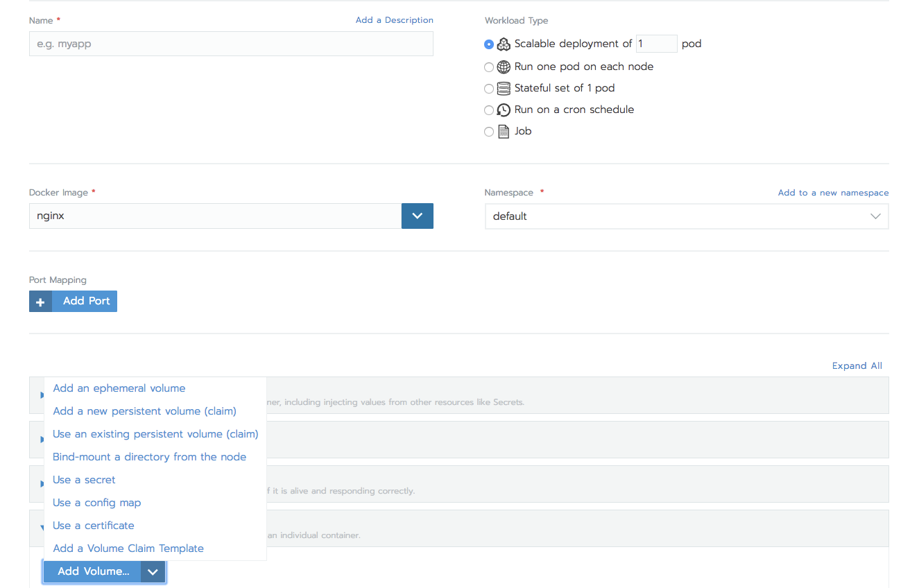Image resolution: width=910 pixels, height=588 pixels.
Task: Click 'Add to a new namespace'
Action: pyautogui.click(x=833, y=192)
